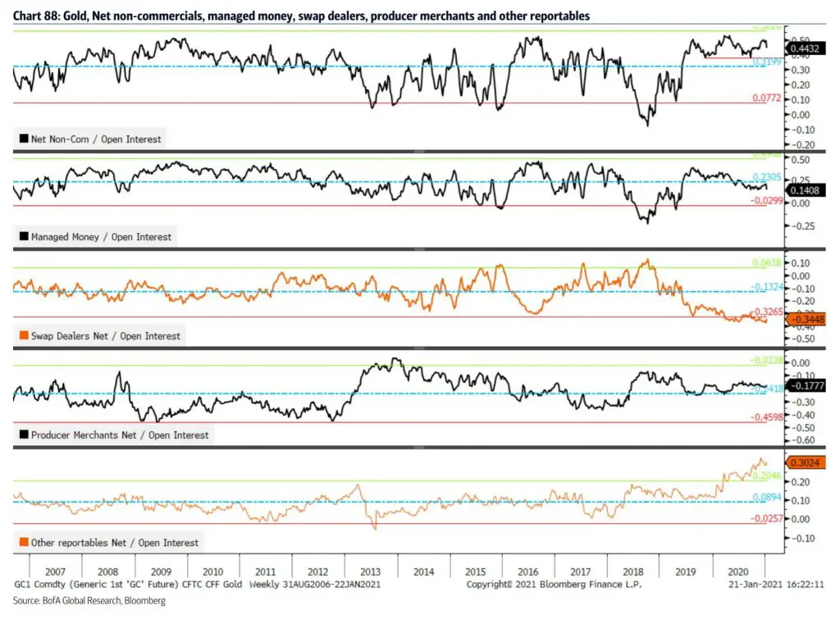Click the red -0.0299 level label
The image size is (840, 633).
point(767,200)
